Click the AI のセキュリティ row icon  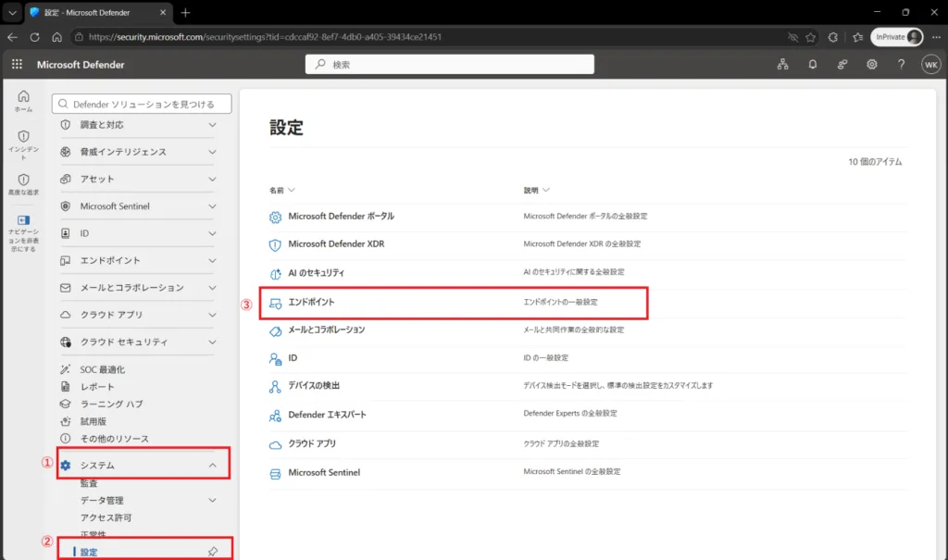[x=275, y=274]
